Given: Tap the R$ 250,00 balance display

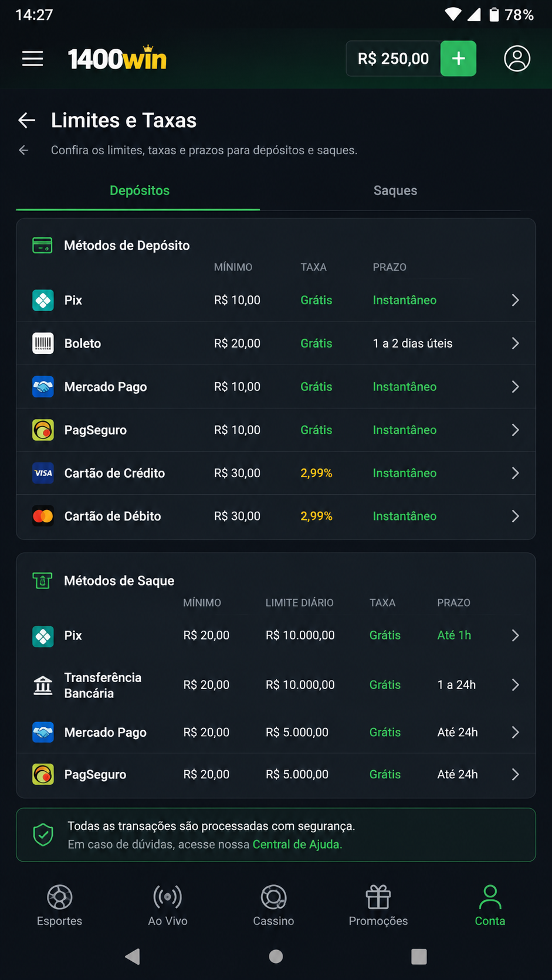Looking at the screenshot, I should [x=393, y=59].
